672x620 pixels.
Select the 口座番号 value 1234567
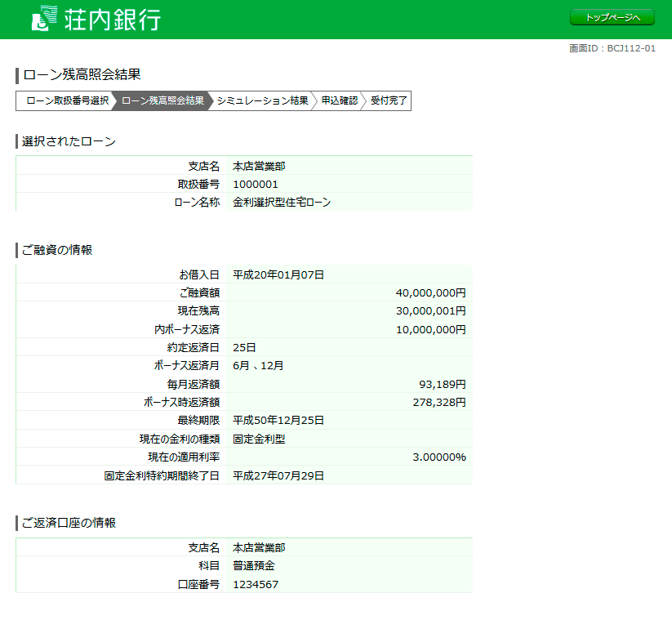[255, 585]
